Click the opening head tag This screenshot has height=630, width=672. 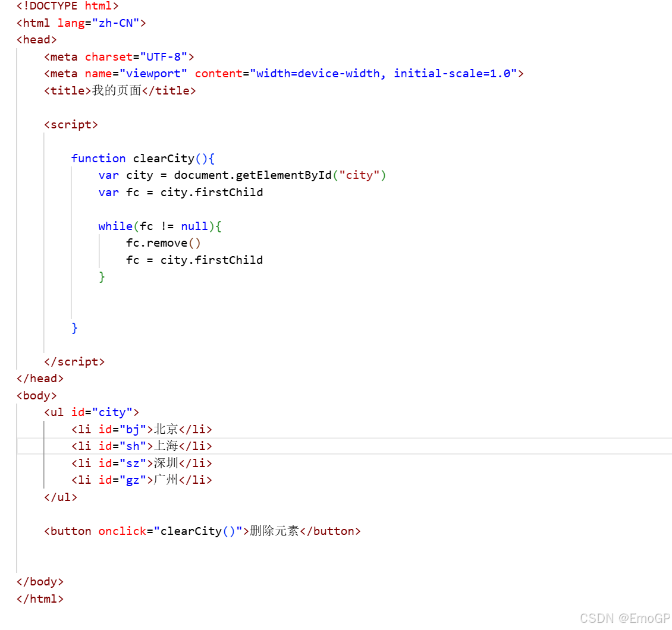36,40
